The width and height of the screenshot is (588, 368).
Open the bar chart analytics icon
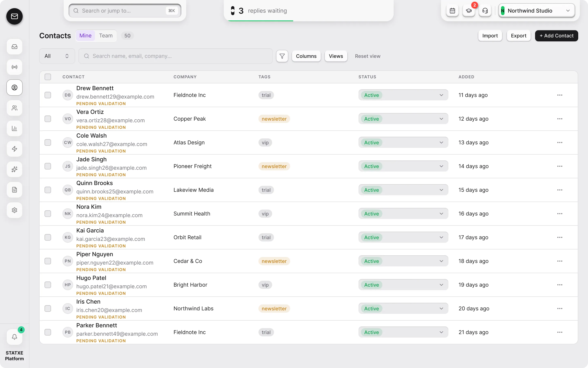point(14,128)
